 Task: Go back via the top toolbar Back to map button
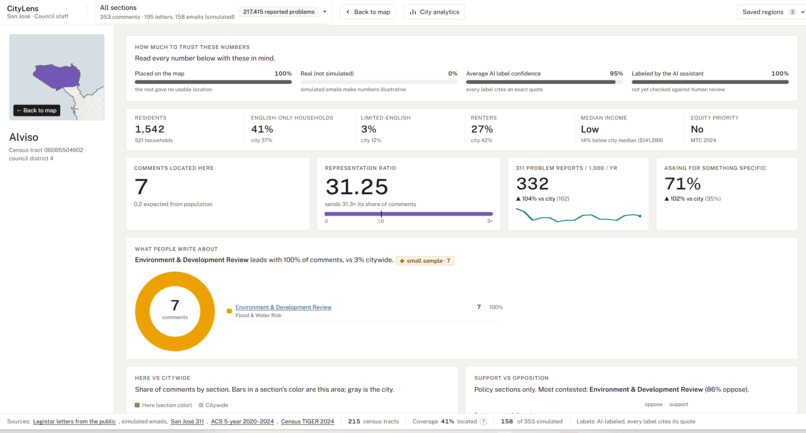tap(368, 12)
